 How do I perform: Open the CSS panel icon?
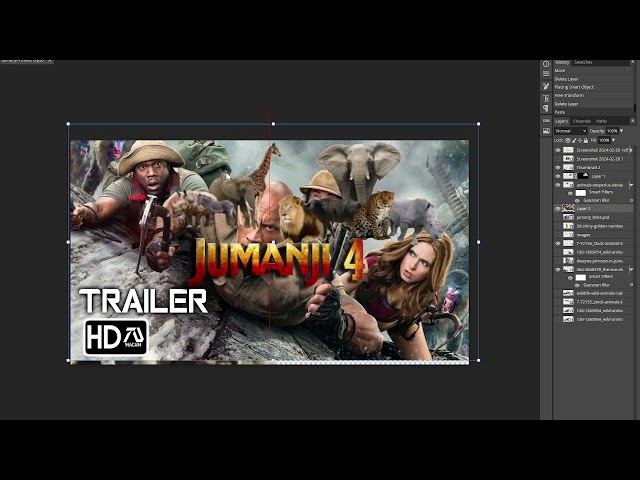pos(546,121)
